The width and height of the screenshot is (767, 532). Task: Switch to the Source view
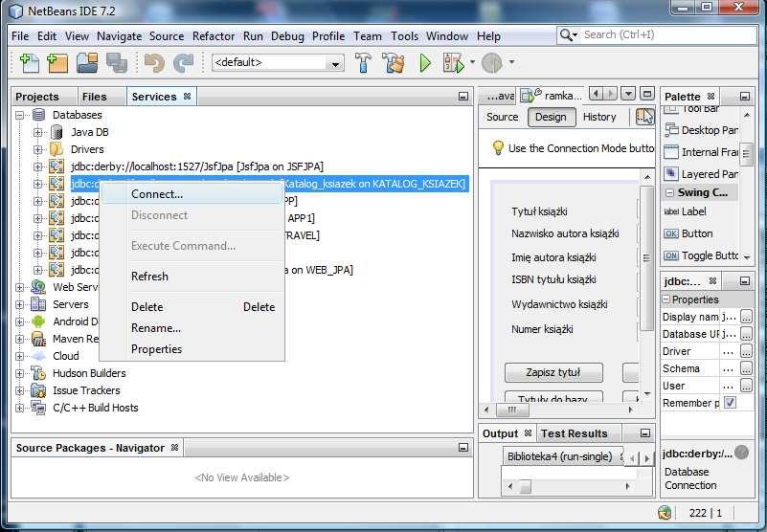tap(503, 117)
